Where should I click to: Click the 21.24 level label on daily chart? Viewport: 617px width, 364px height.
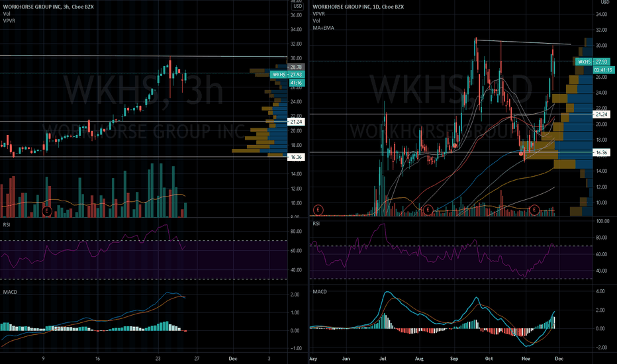point(601,114)
